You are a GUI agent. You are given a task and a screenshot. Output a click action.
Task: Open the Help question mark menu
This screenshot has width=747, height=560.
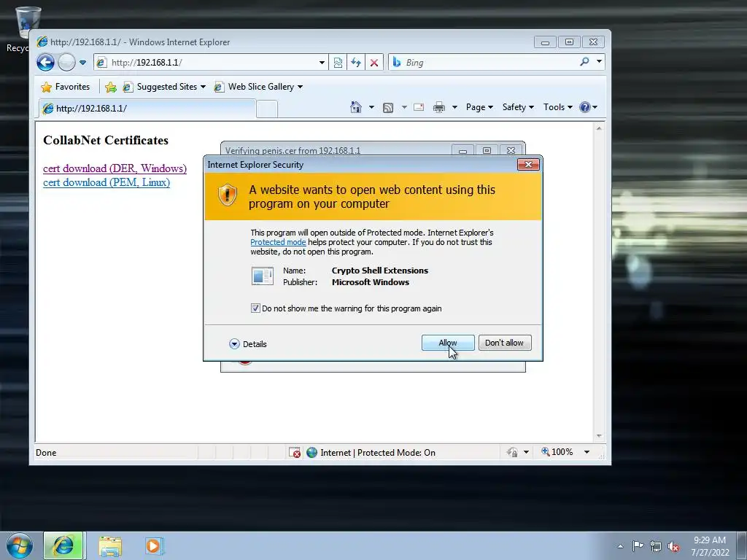coord(589,107)
